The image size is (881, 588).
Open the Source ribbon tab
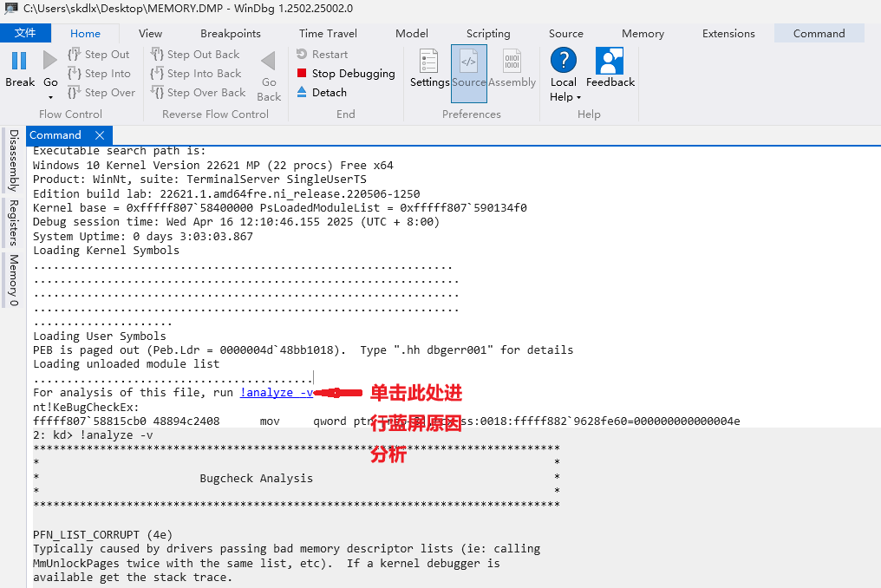pos(565,33)
